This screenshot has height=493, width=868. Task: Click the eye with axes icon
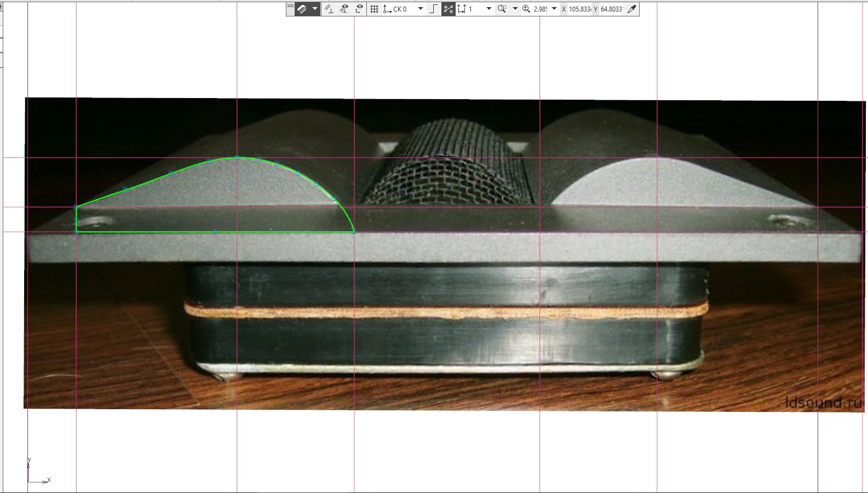(x=359, y=9)
